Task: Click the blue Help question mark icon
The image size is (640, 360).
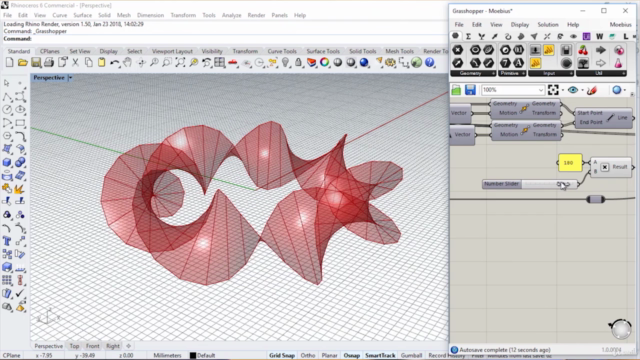Action: click(430, 62)
